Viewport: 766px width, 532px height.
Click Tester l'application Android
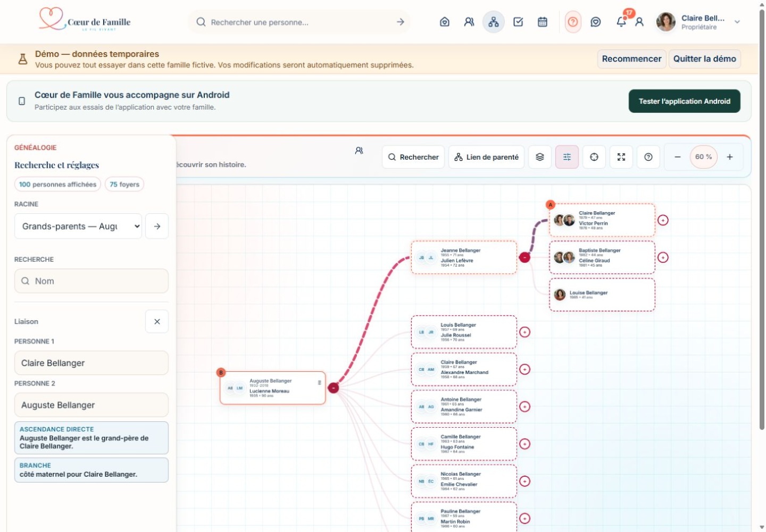click(x=685, y=101)
